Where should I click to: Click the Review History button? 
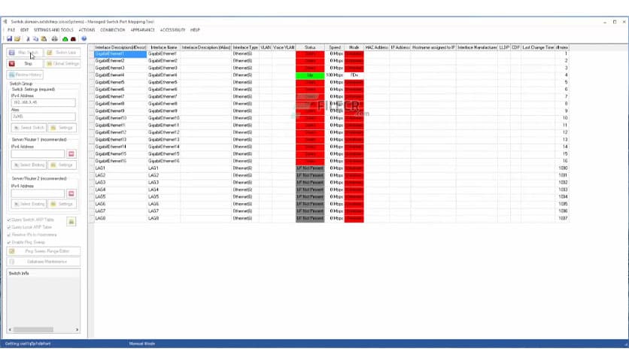click(x=25, y=74)
